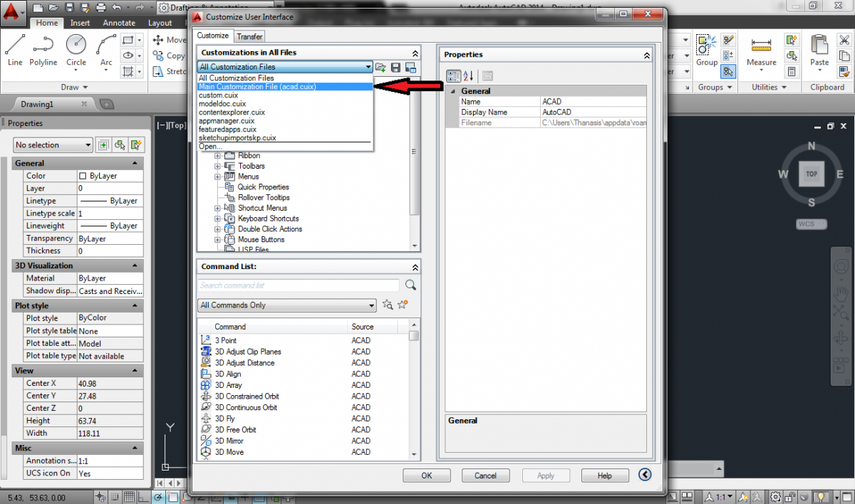Click the Paste clipboard icon

tap(820, 50)
